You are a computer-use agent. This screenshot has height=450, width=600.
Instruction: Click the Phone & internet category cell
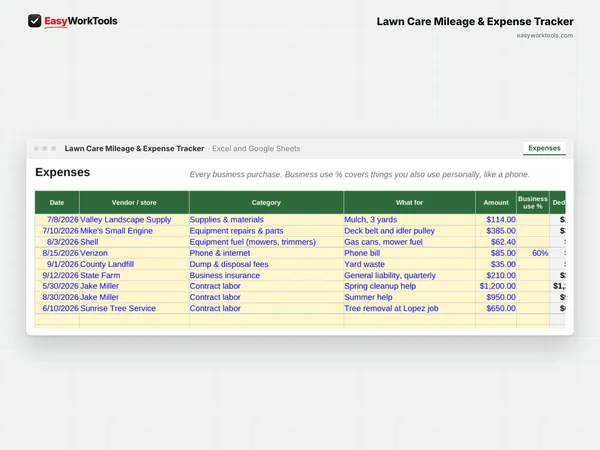pyautogui.click(x=266, y=253)
